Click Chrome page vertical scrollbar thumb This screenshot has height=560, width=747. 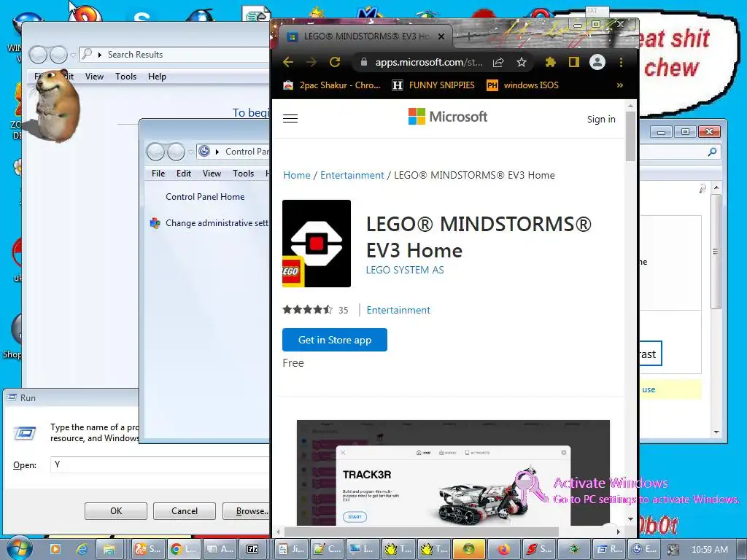pyautogui.click(x=630, y=136)
